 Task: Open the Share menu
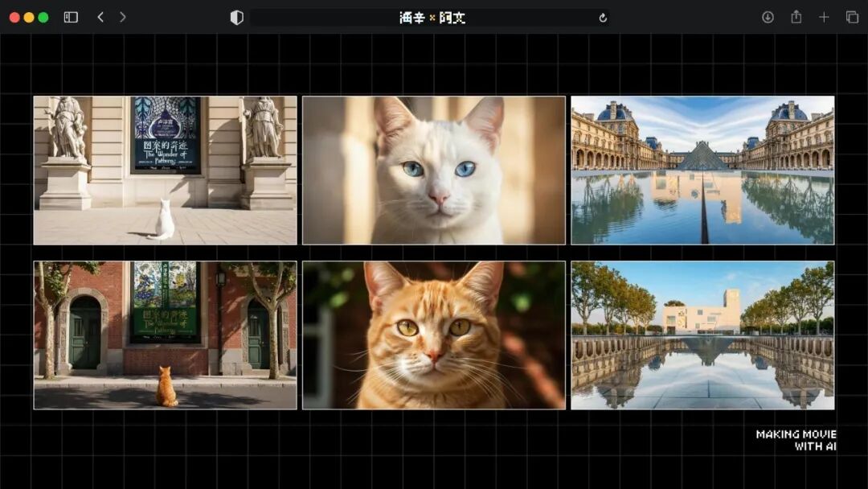795,16
